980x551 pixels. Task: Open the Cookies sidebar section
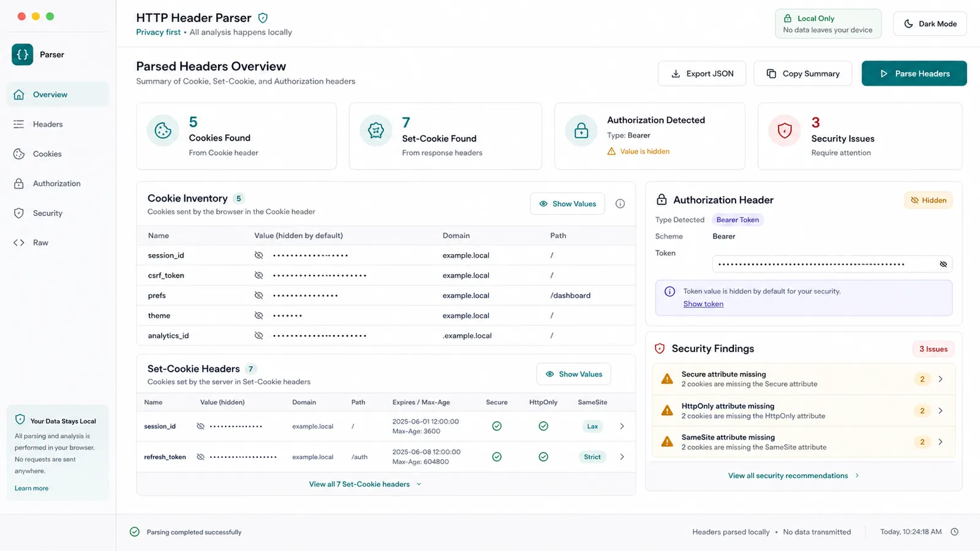pos(58,154)
